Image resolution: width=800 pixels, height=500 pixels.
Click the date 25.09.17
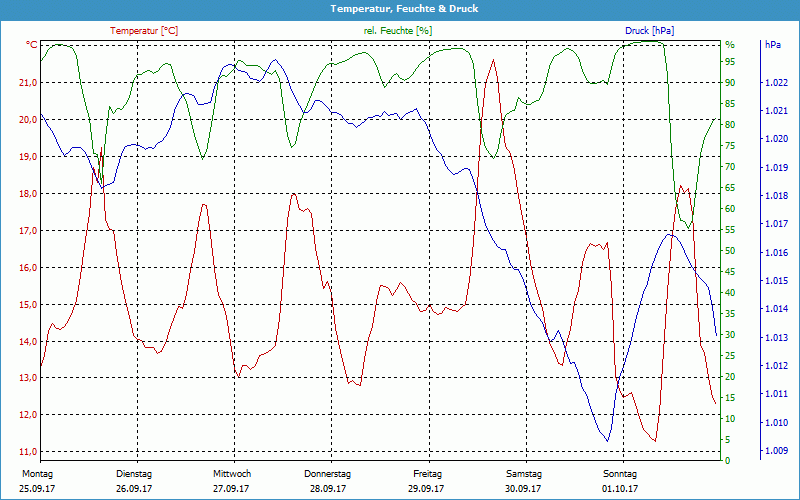(37, 489)
